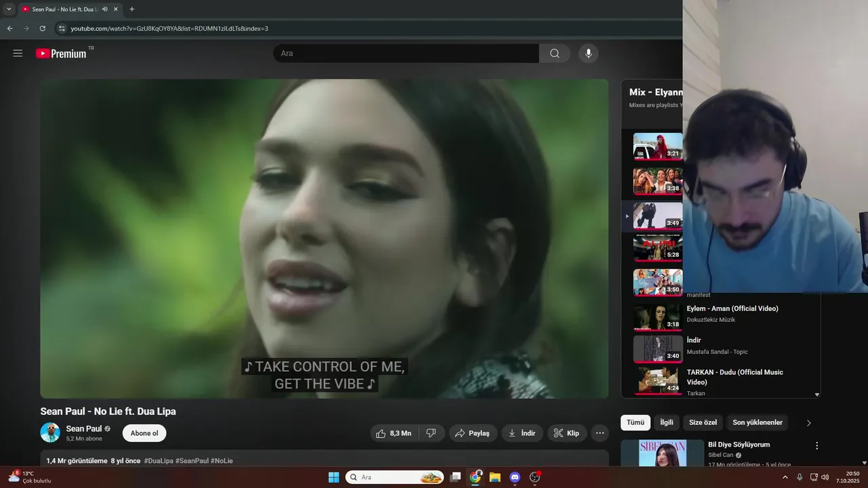The image size is (868, 488).
Task: Open the Chrome tab search dropdown
Action: click(9, 9)
